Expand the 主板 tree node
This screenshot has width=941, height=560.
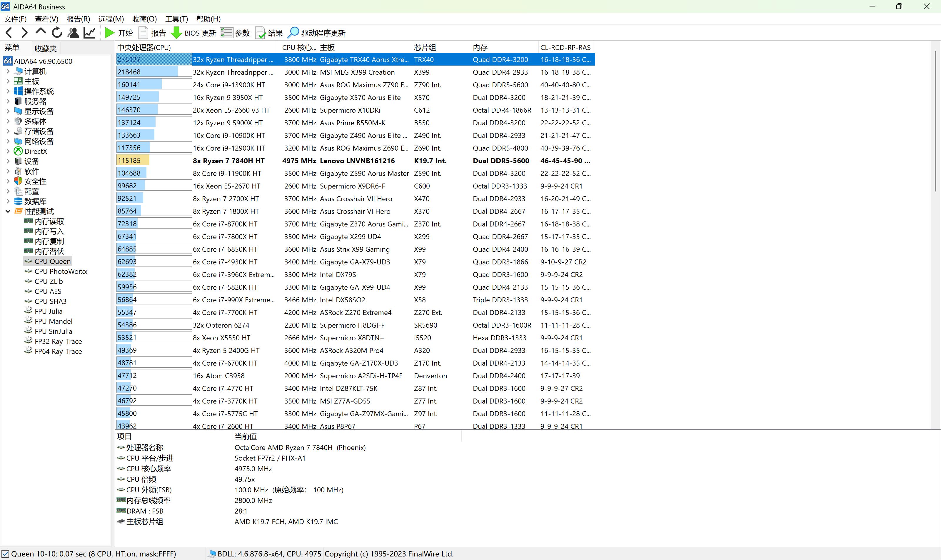point(8,81)
